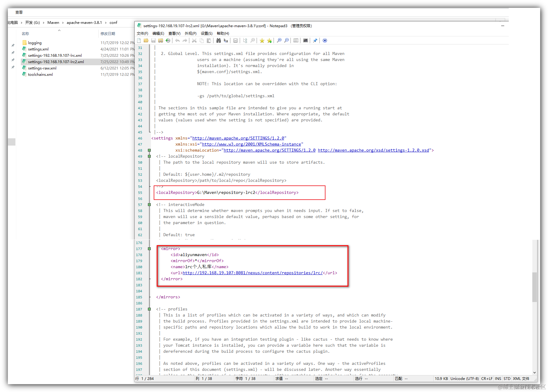Open favorites with the yellow star icon

(x=262, y=40)
